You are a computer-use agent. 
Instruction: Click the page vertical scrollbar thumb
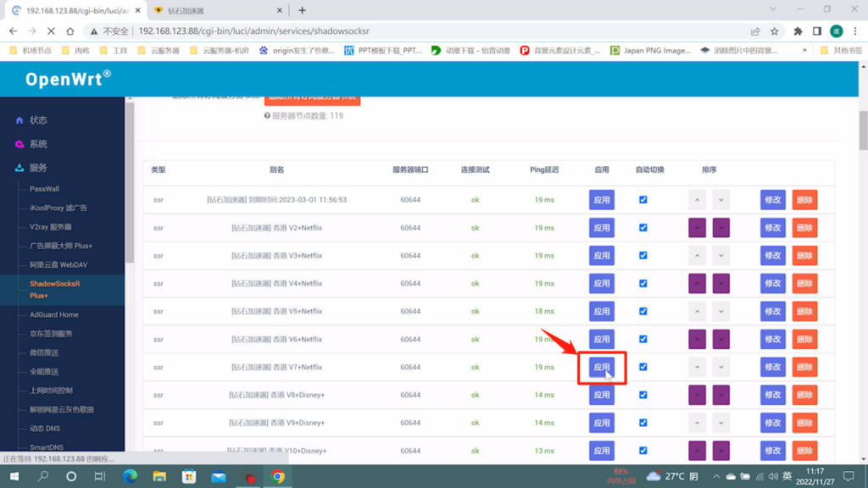[x=863, y=130]
